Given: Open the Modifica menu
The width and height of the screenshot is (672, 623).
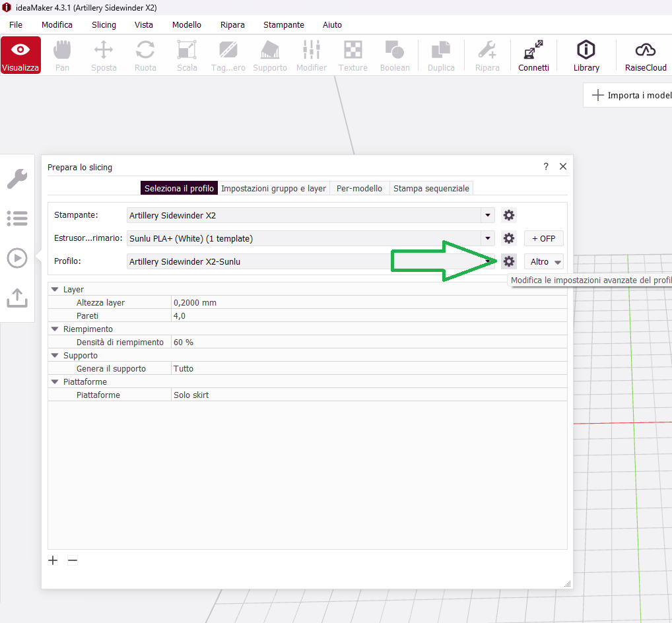Looking at the screenshot, I should [57, 25].
